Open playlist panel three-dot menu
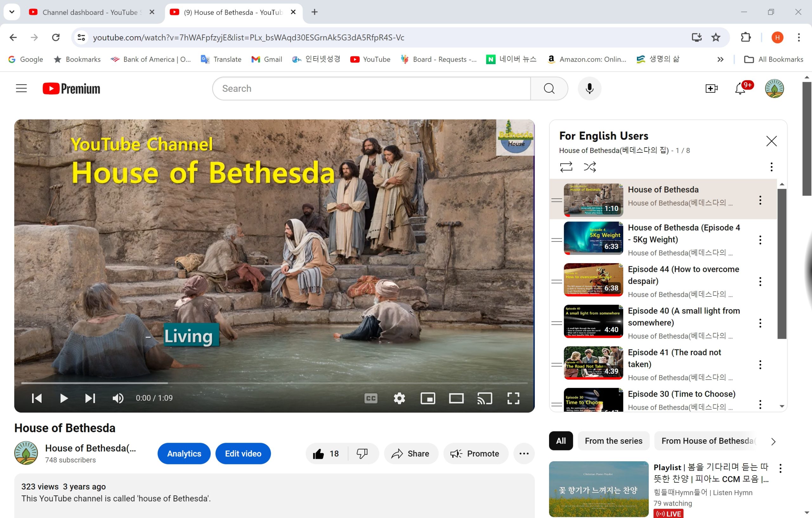The height and width of the screenshot is (518, 812). [771, 167]
